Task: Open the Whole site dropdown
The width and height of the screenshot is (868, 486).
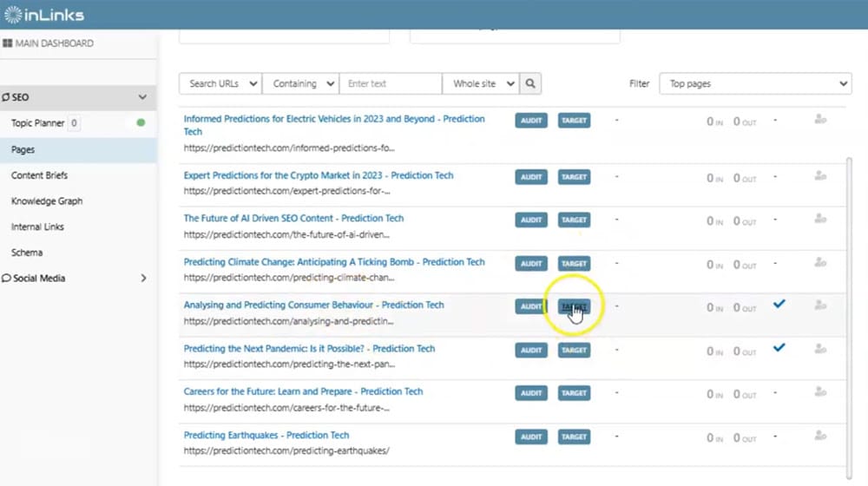Action: pos(481,83)
